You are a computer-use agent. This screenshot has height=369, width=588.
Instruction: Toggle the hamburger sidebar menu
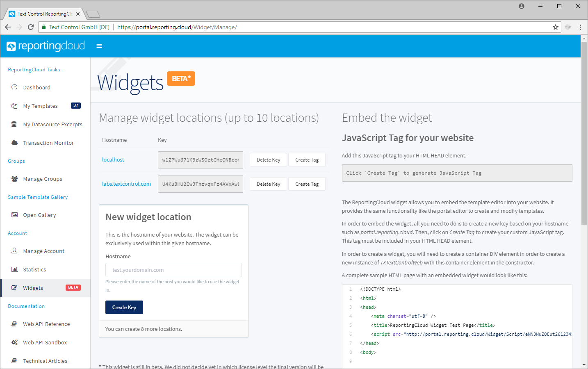click(99, 46)
